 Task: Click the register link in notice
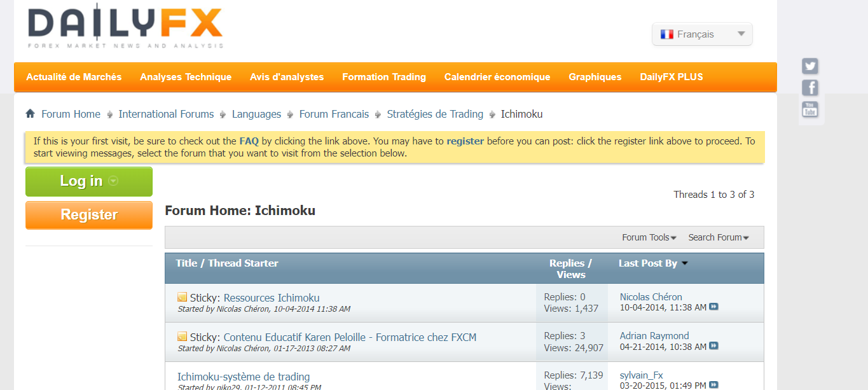(465, 141)
